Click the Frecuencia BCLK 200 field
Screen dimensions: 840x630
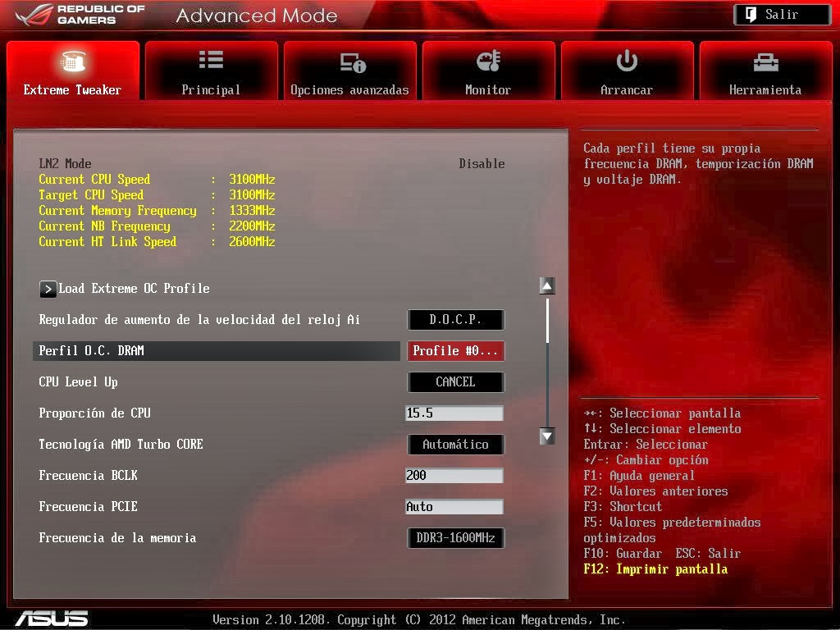pyautogui.click(x=454, y=475)
